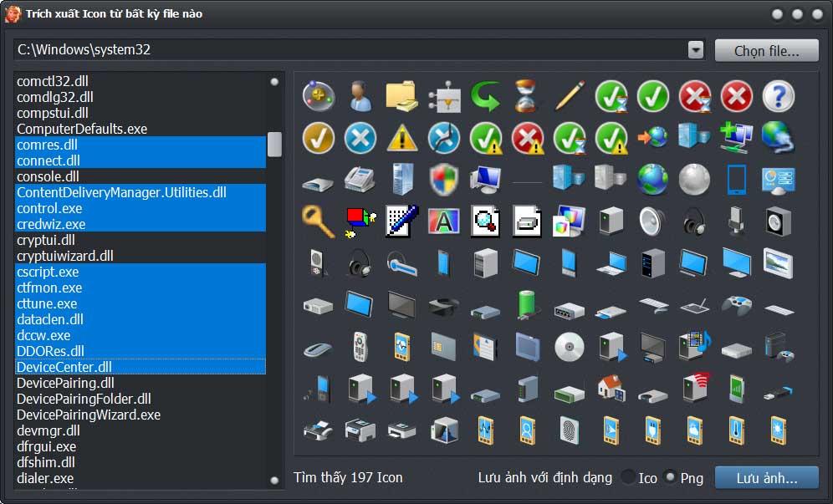This screenshot has height=504, width=833.
Task: Click the file list scroll-down button
Action: point(274,480)
